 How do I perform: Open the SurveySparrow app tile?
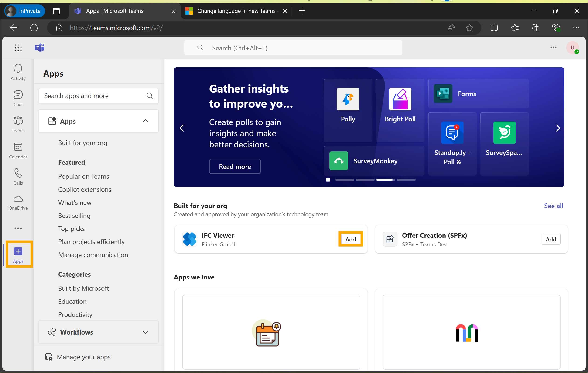pyautogui.click(x=504, y=144)
